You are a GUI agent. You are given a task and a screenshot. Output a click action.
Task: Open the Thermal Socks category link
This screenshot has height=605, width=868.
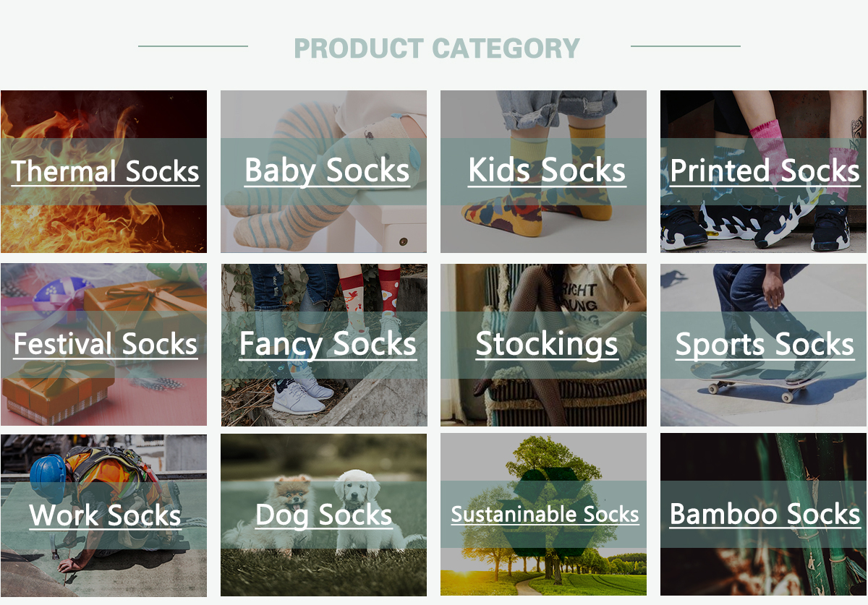pyautogui.click(x=105, y=172)
